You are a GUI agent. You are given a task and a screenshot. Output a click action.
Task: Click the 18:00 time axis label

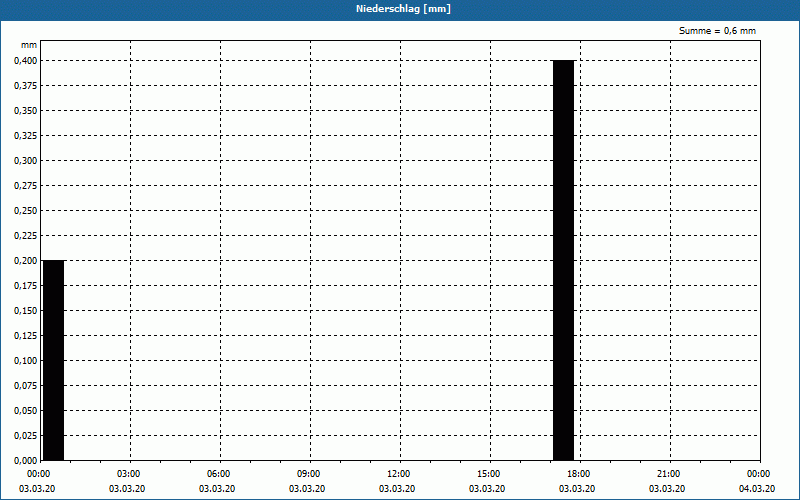click(580, 474)
